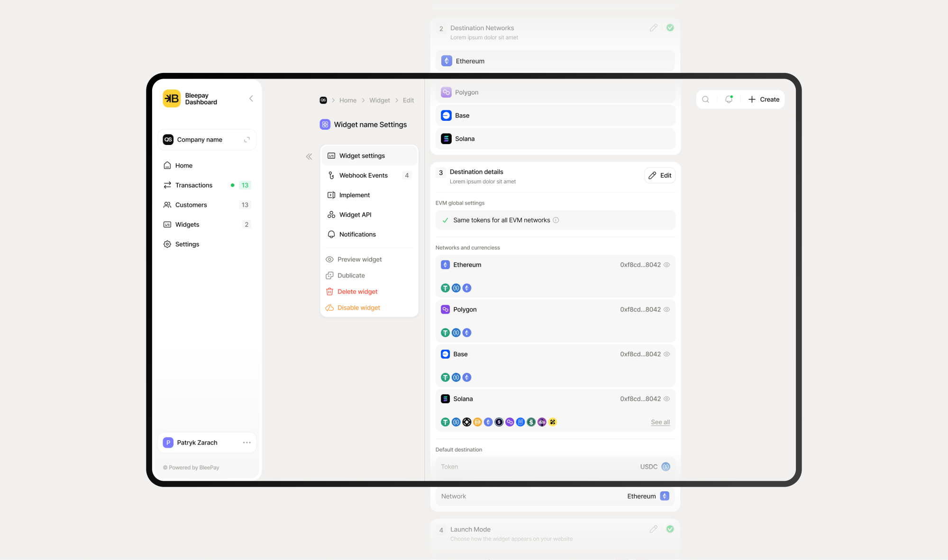Select Polygon in Destination Networks list

coord(555,92)
